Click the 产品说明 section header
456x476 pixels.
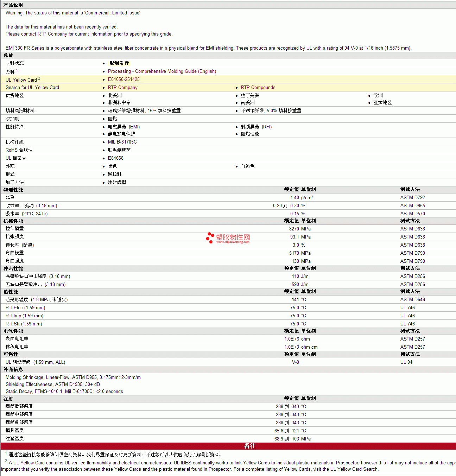tap(13, 5)
